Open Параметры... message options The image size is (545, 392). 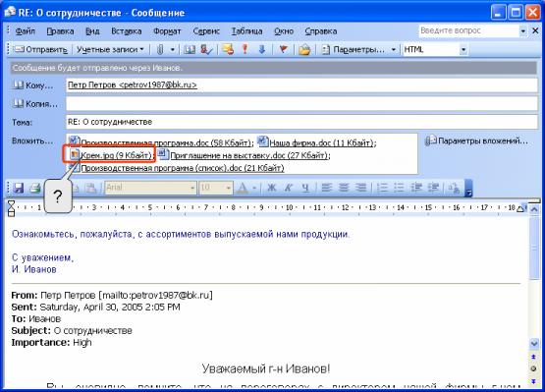point(353,50)
